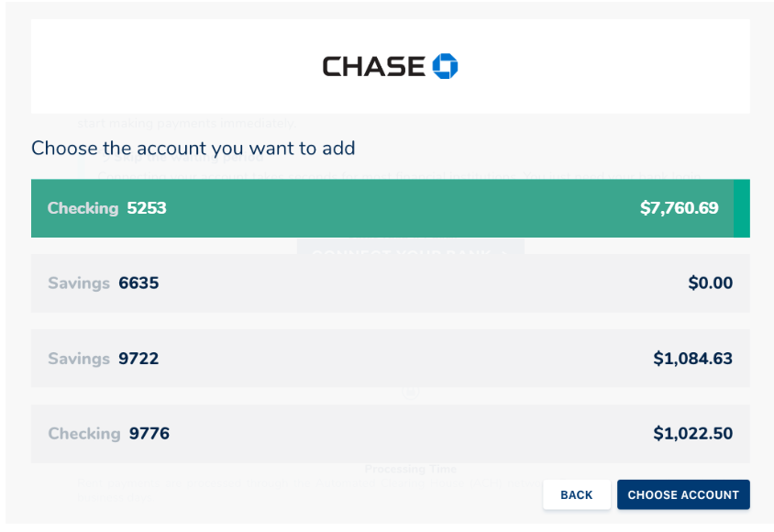774x532 pixels.
Task: Click account number 5253
Action: click(147, 208)
